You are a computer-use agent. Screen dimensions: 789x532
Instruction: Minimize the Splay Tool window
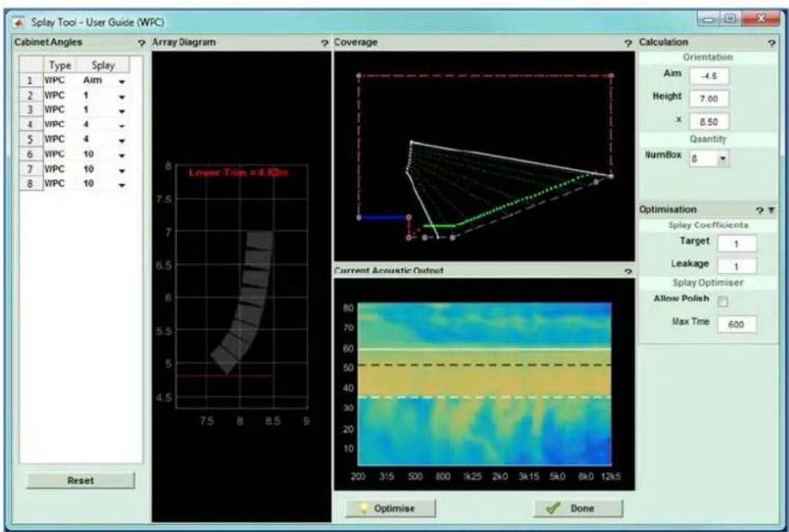[709, 20]
